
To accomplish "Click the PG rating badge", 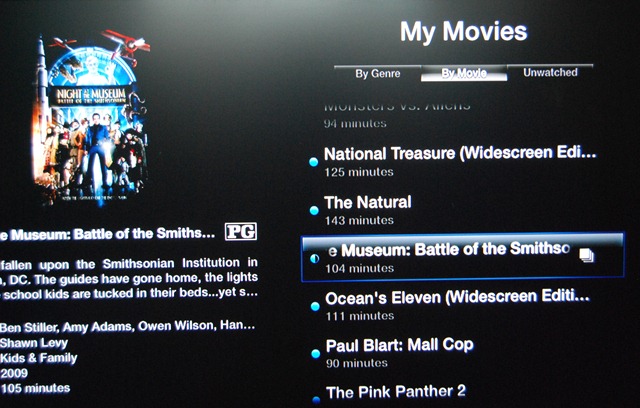I will pos(241,231).
